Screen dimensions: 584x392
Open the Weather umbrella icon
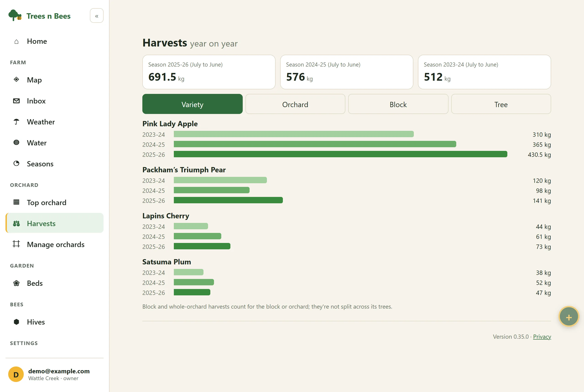click(16, 122)
